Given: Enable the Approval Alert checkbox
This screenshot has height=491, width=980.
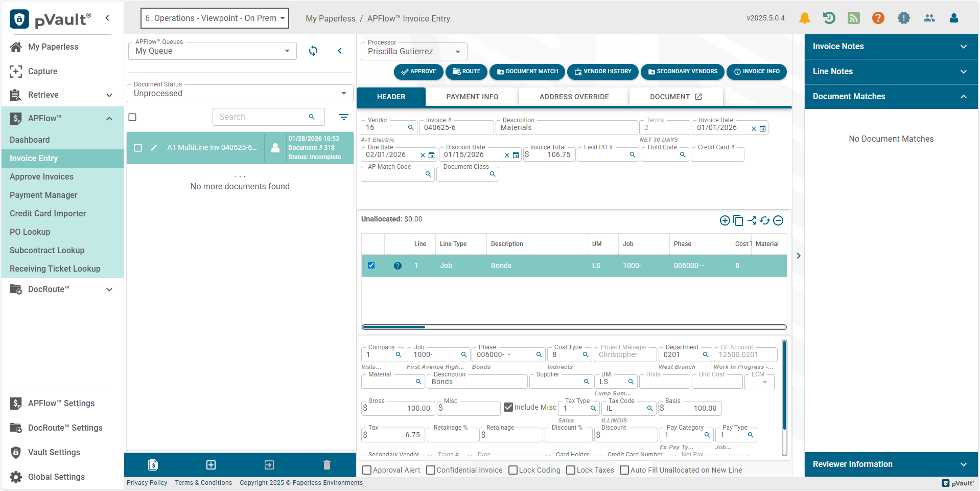Looking at the screenshot, I should [367, 470].
